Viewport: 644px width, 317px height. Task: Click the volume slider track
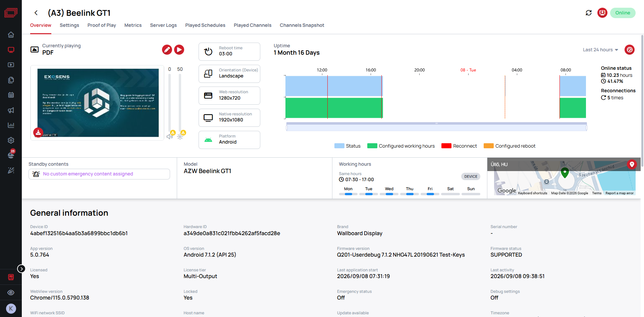click(x=170, y=102)
